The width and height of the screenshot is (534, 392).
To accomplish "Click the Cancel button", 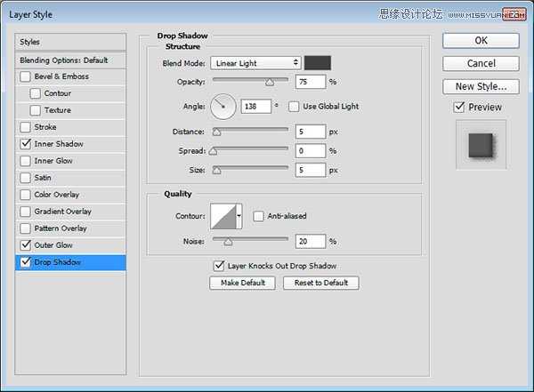I will tap(481, 64).
